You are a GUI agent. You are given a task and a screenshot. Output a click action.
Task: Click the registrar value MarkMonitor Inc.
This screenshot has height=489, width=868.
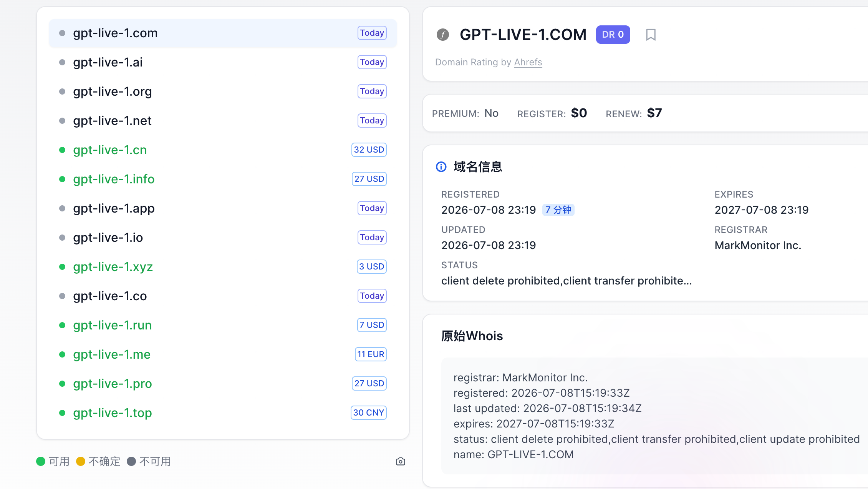point(758,246)
